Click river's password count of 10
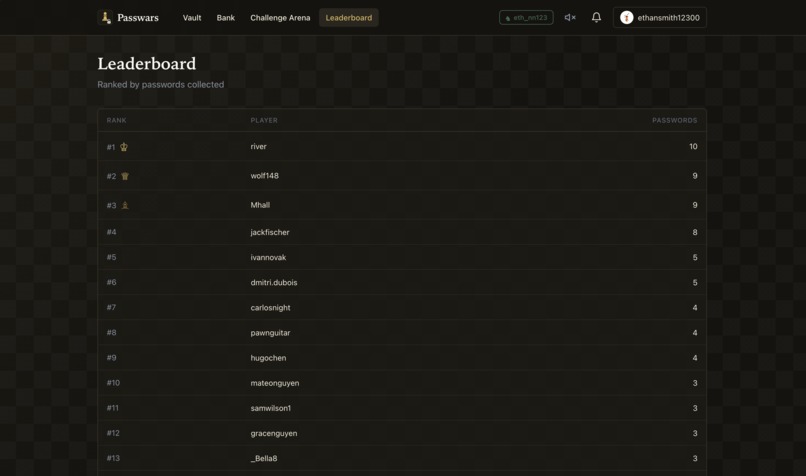The height and width of the screenshot is (476, 806). [x=693, y=147]
